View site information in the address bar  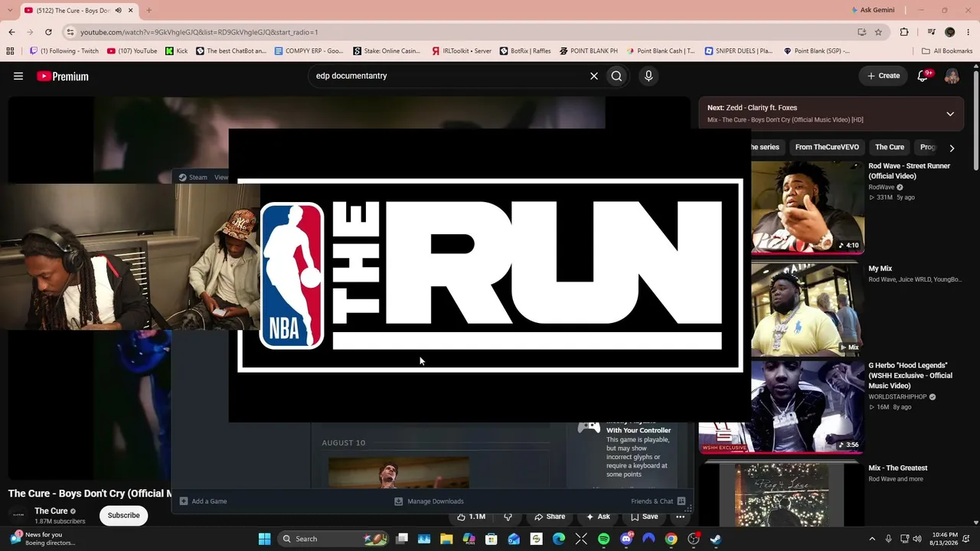coord(70,32)
